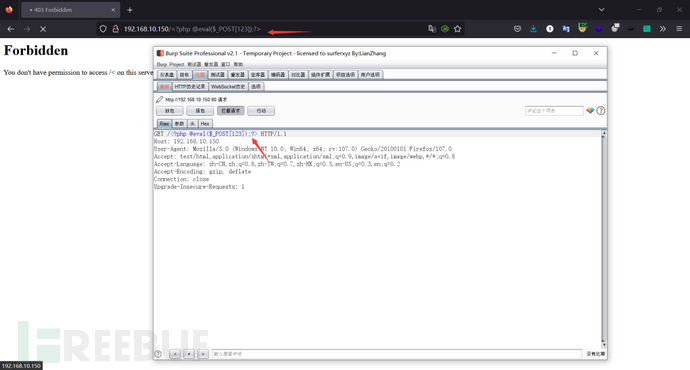Switch to the 测试器 main tab

click(x=217, y=75)
